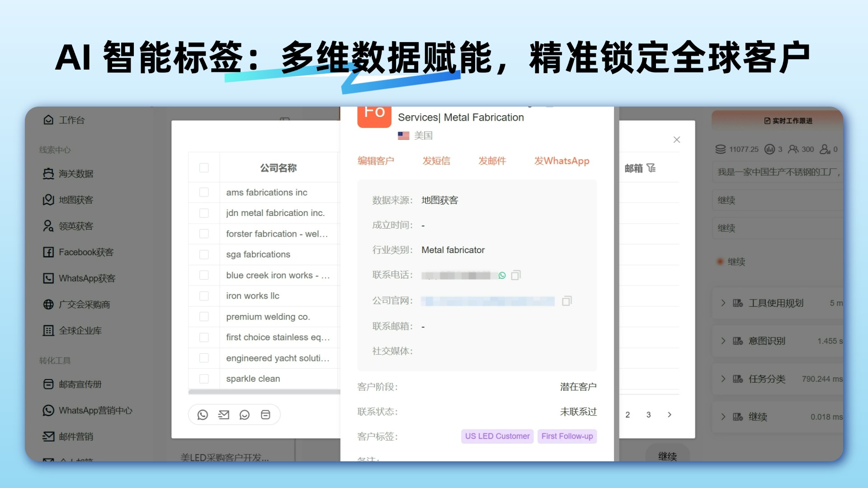This screenshot has height=488, width=868.
Task: Click the chat bubble icon in bottom toolbar
Action: (x=245, y=415)
